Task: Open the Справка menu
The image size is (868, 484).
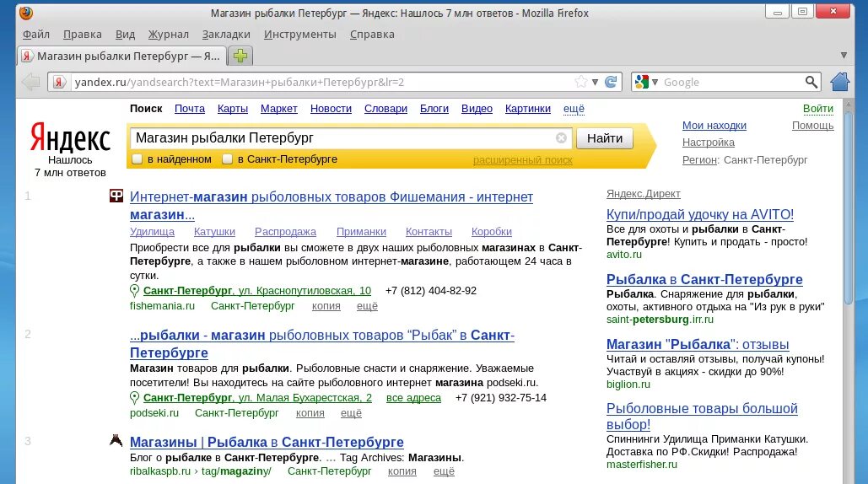Action: [372, 35]
